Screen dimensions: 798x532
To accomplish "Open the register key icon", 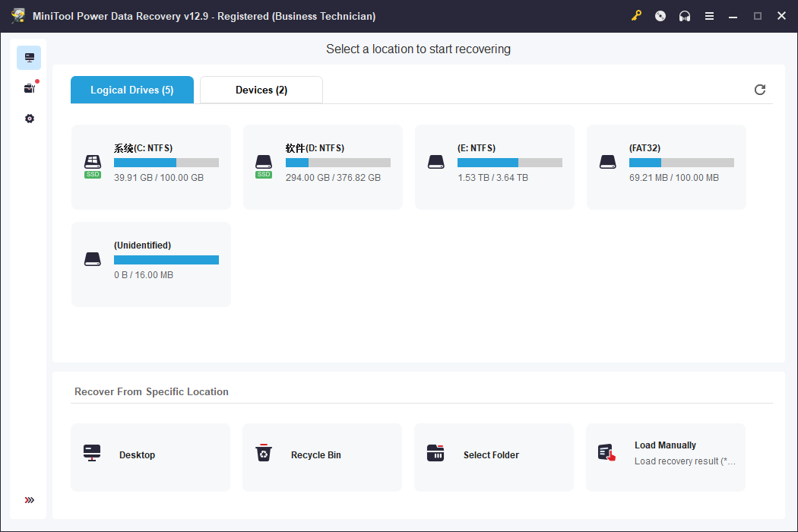I will point(636,16).
